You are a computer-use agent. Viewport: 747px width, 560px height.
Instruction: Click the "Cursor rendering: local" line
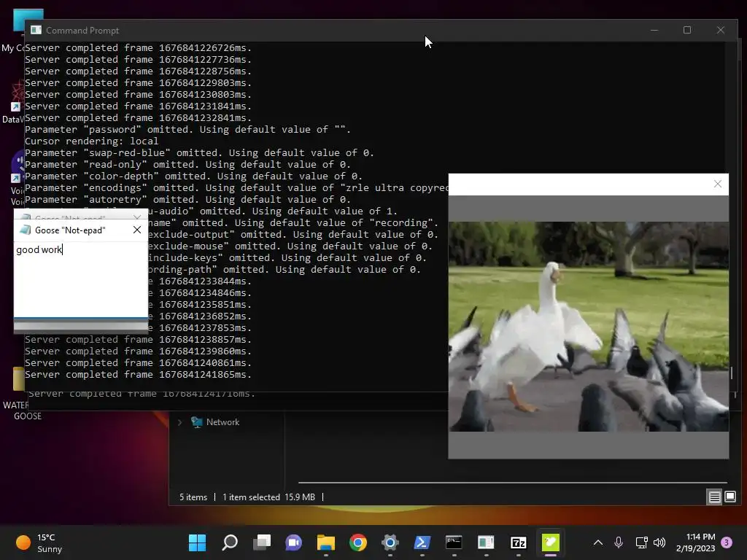pyautogui.click(x=91, y=141)
